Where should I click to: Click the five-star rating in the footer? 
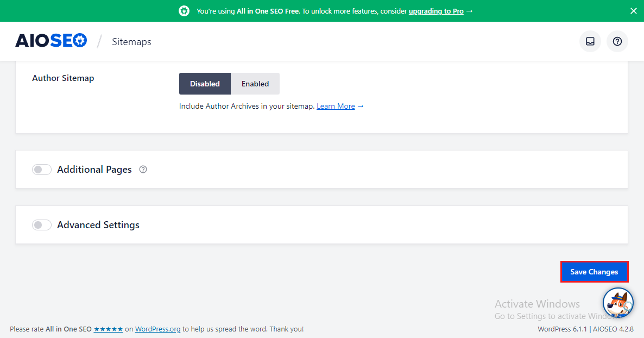[x=108, y=329]
